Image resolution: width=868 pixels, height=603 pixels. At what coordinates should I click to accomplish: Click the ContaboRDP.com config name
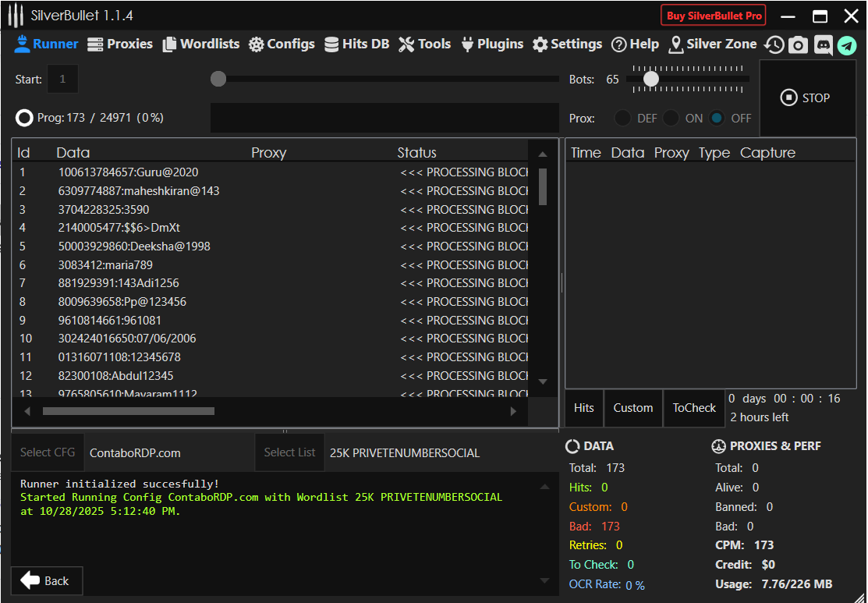(135, 453)
